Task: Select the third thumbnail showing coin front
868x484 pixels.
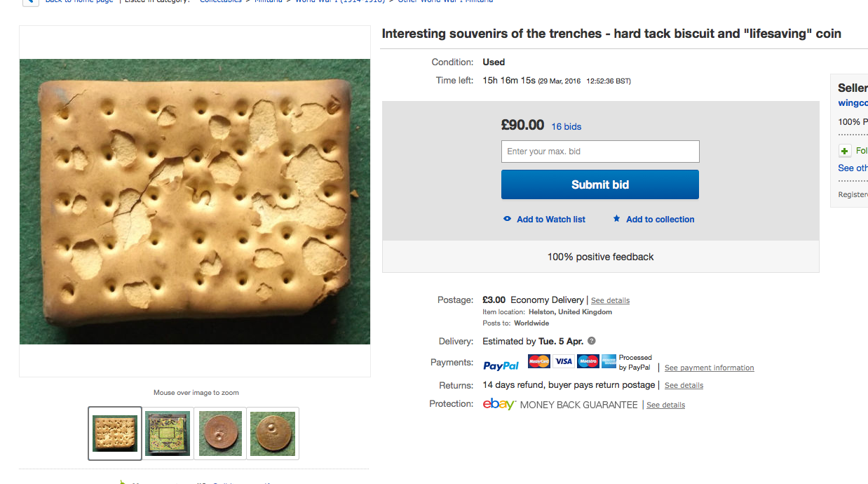Action: 220,433
